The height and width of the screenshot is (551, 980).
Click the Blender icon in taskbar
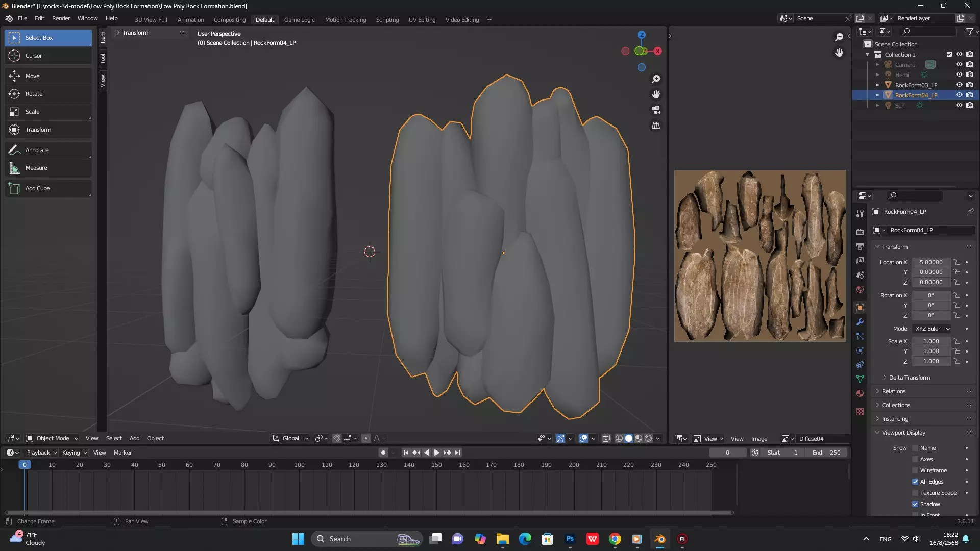[x=660, y=539]
